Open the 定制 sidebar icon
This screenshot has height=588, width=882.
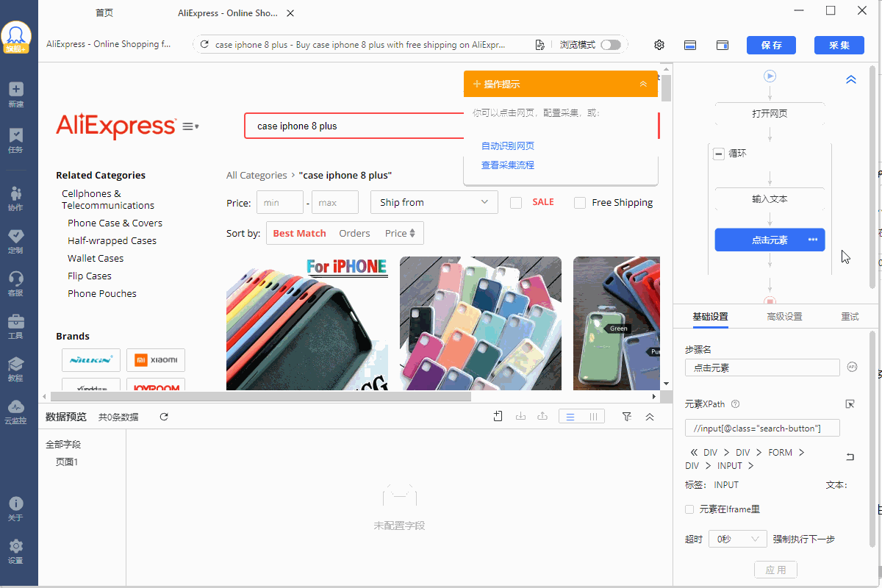pyautogui.click(x=16, y=241)
